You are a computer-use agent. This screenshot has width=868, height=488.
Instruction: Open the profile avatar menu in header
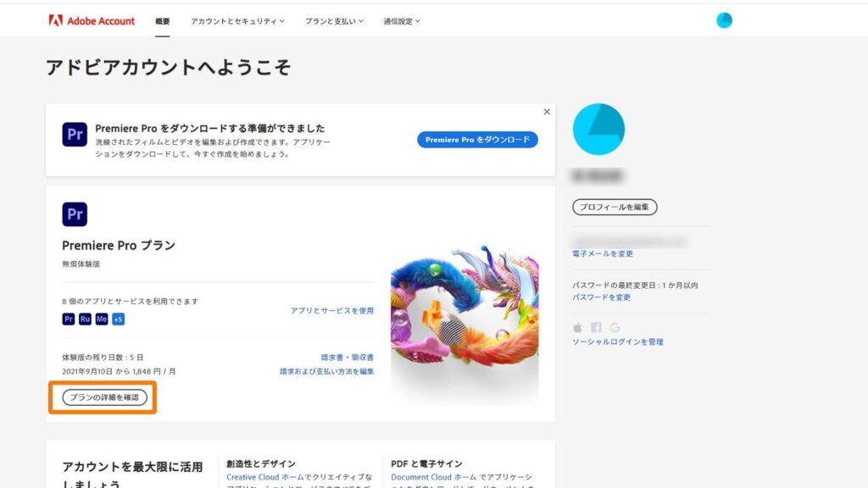724,20
